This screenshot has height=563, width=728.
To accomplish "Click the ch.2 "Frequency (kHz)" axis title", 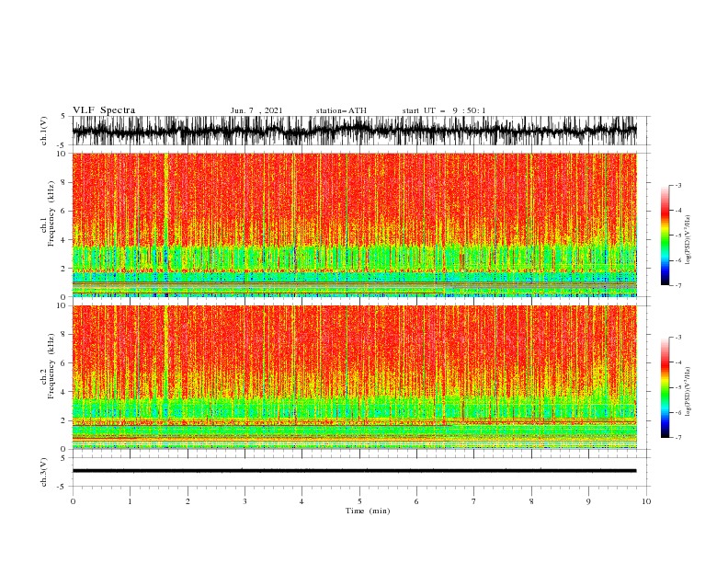I will pyautogui.click(x=51, y=365).
